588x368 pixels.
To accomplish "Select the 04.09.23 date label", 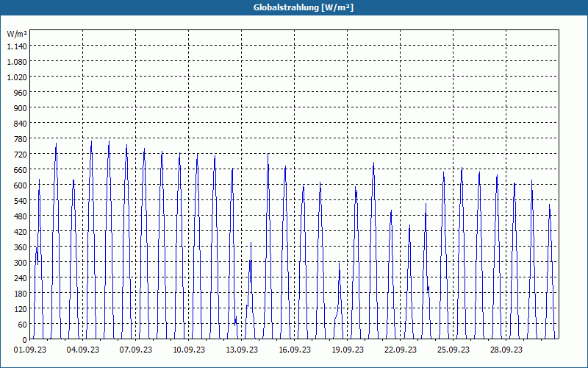I will (x=83, y=350).
